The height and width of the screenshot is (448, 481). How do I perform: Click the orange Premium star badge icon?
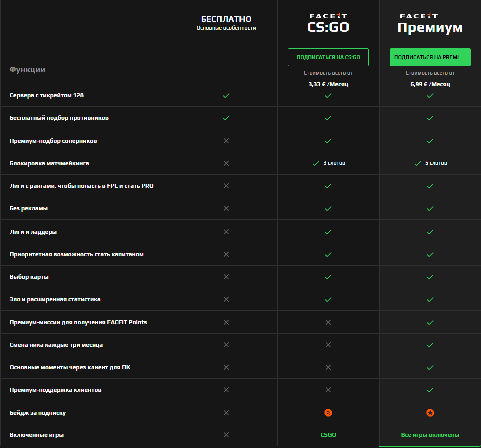pyautogui.click(x=430, y=413)
